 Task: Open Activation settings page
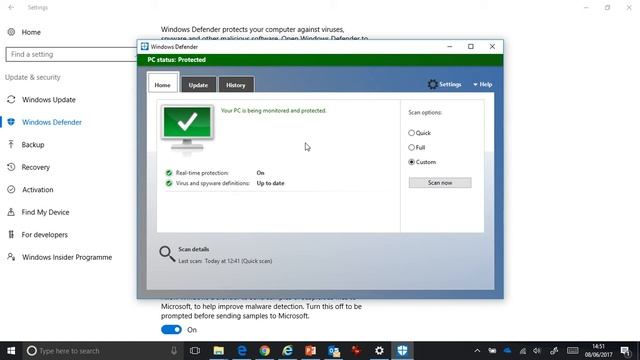point(38,189)
